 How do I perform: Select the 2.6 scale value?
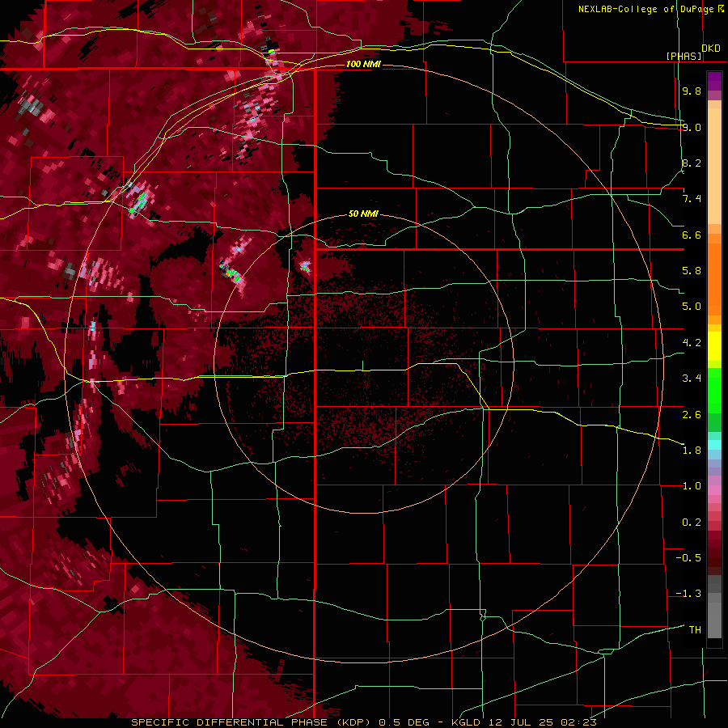point(692,415)
